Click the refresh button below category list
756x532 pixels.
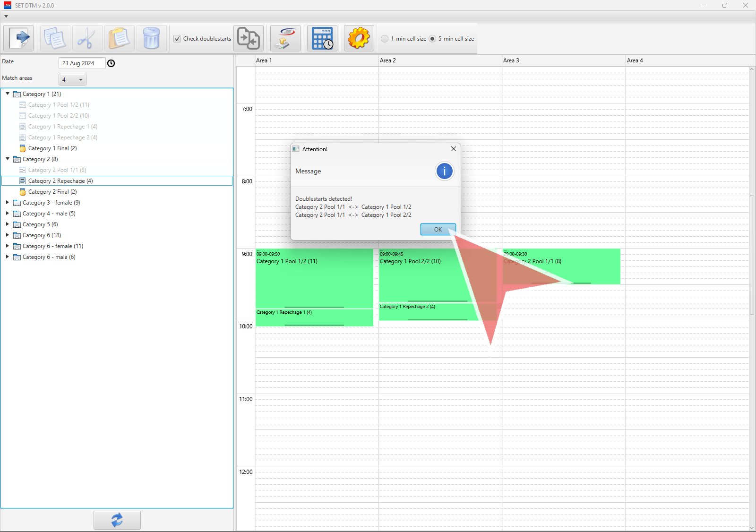click(117, 520)
